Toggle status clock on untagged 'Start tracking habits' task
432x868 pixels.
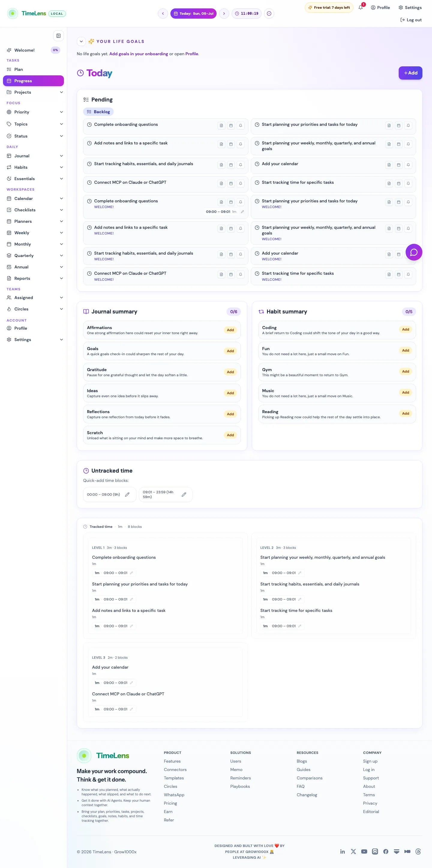89,164
